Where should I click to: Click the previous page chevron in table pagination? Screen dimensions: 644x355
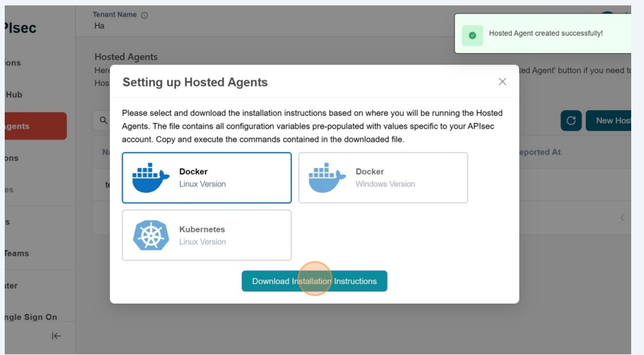coord(622,218)
